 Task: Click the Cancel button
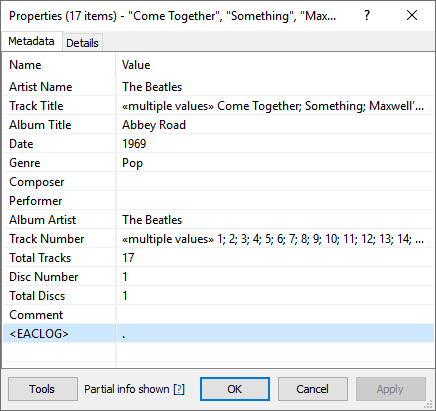[x=313, y=389]
